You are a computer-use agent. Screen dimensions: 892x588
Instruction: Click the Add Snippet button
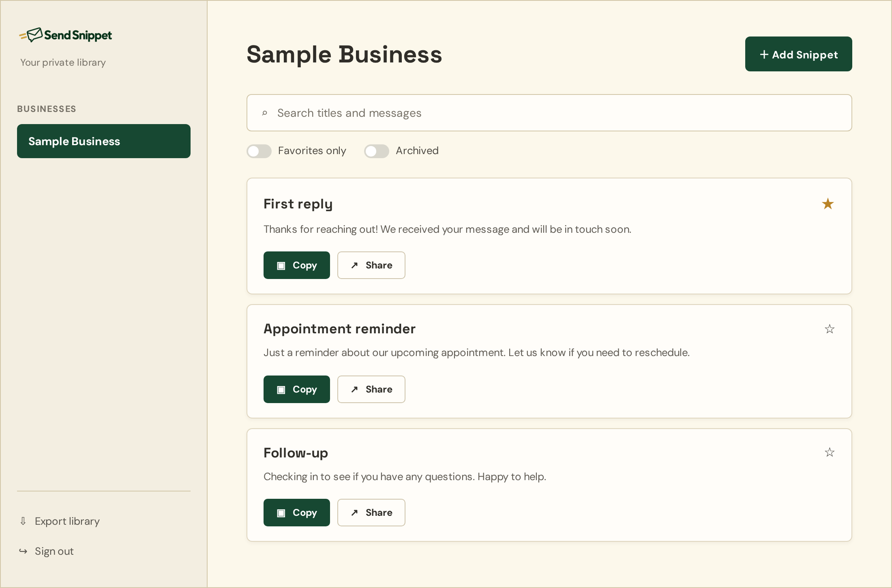798,54
